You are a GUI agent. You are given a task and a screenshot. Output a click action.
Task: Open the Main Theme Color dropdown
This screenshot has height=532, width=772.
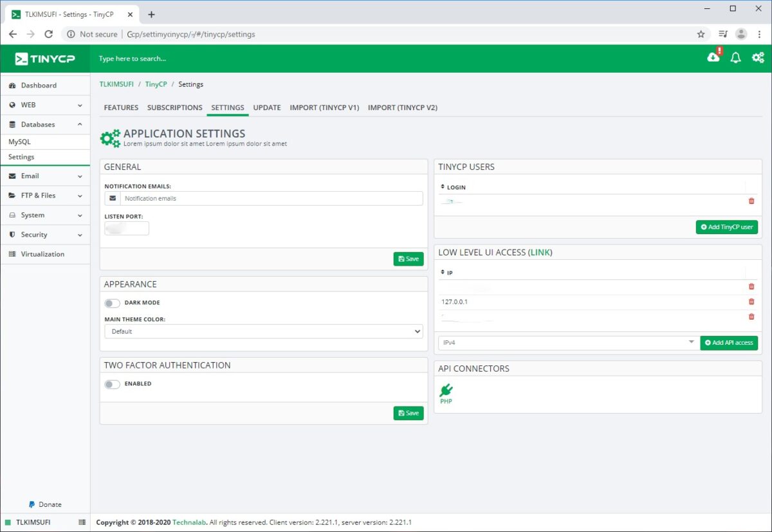(x=264, y=331)
